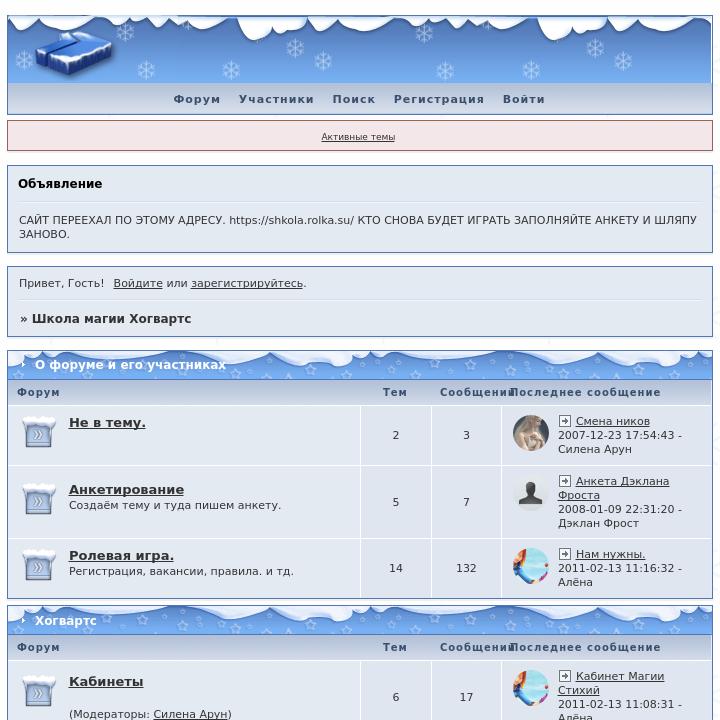
Task: Click the date 2007-12-23 17:54:43
Action: pos(616,435)
